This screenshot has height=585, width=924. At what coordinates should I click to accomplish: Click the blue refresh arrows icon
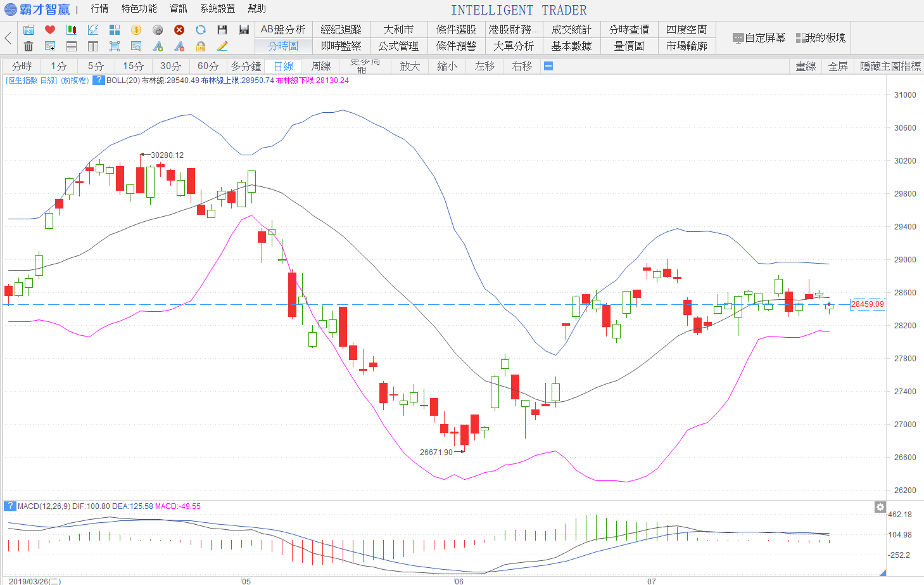201,30
